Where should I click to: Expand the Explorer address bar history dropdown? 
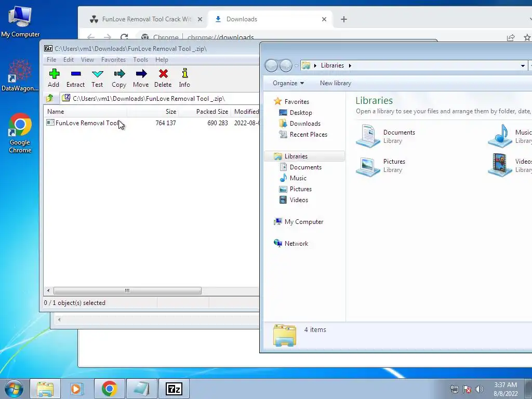(x=523, y=65)
